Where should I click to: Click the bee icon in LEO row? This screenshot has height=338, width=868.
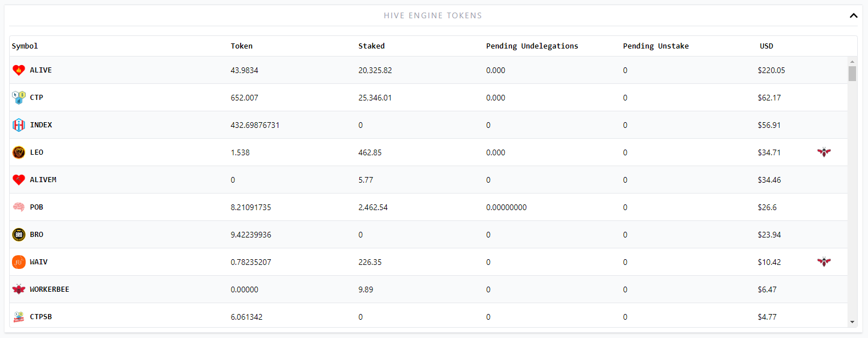click(824, 152)
